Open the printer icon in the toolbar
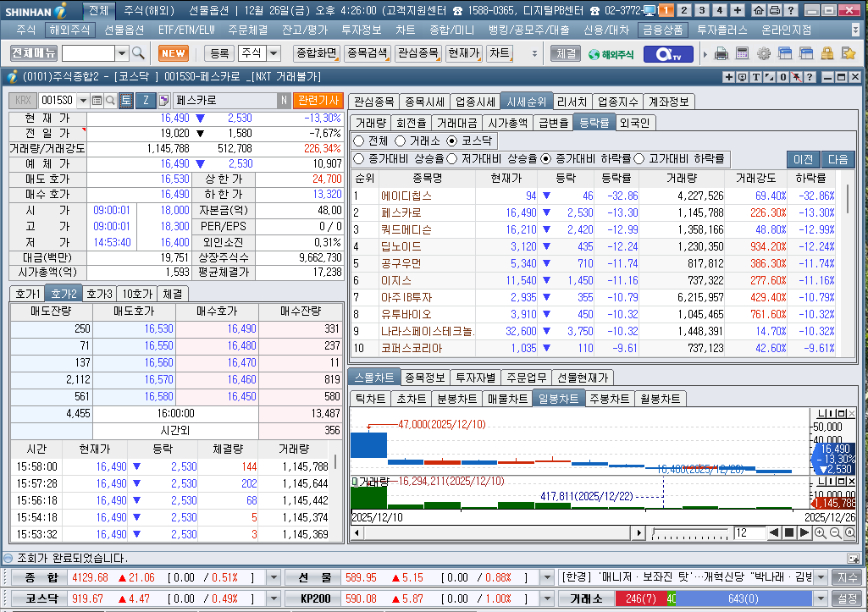Screen dimensions: 868x612 (x=721, y=53)
